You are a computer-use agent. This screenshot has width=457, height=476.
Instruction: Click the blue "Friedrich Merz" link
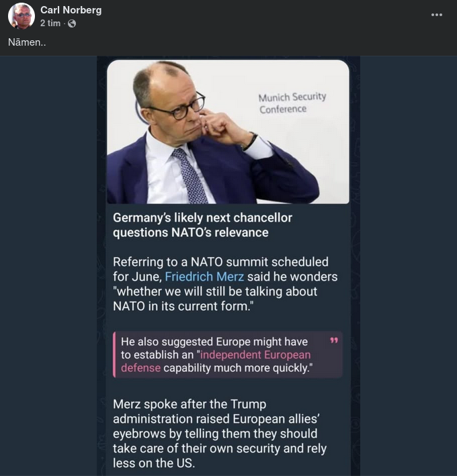coord(204,277)
